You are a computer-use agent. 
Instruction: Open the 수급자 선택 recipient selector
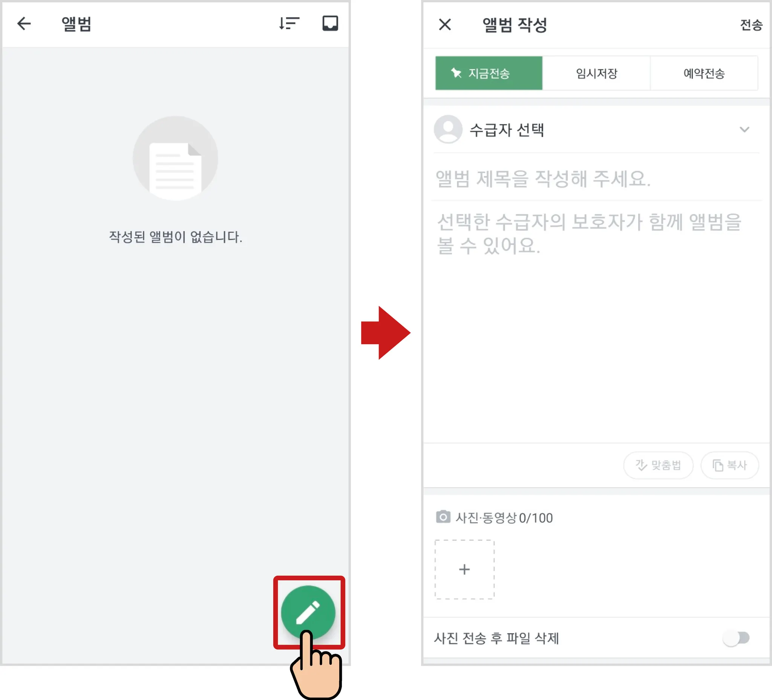click(506, 130)
